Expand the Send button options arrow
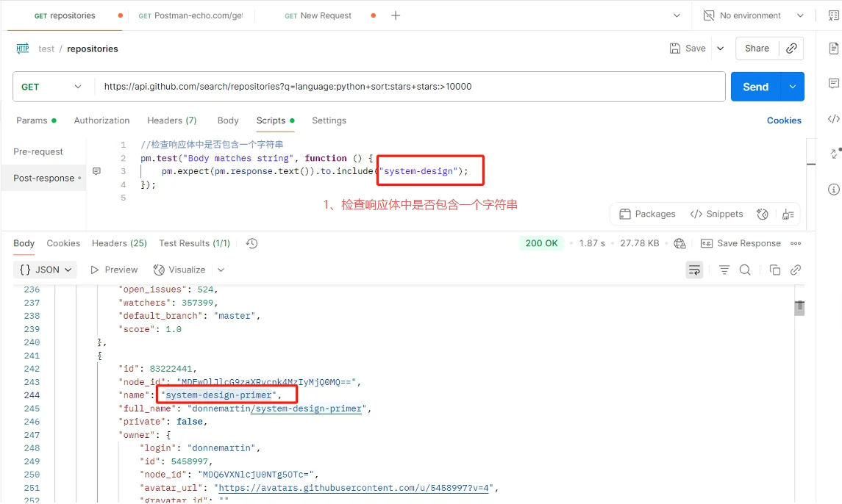 click(x=793, y=87)
